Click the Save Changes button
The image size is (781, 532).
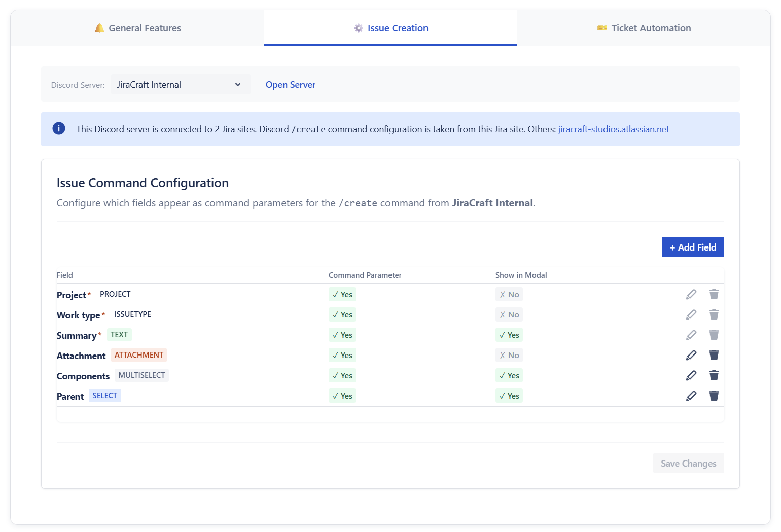tap(688, 463)
